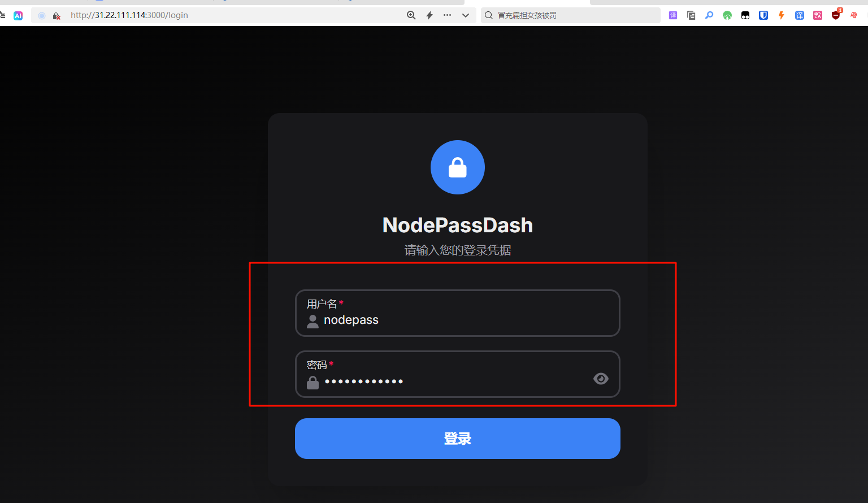This screenshot has height=503, width=868.
Task: Expand the address bar dropdown chevron
Action: (x=466, y=15)
